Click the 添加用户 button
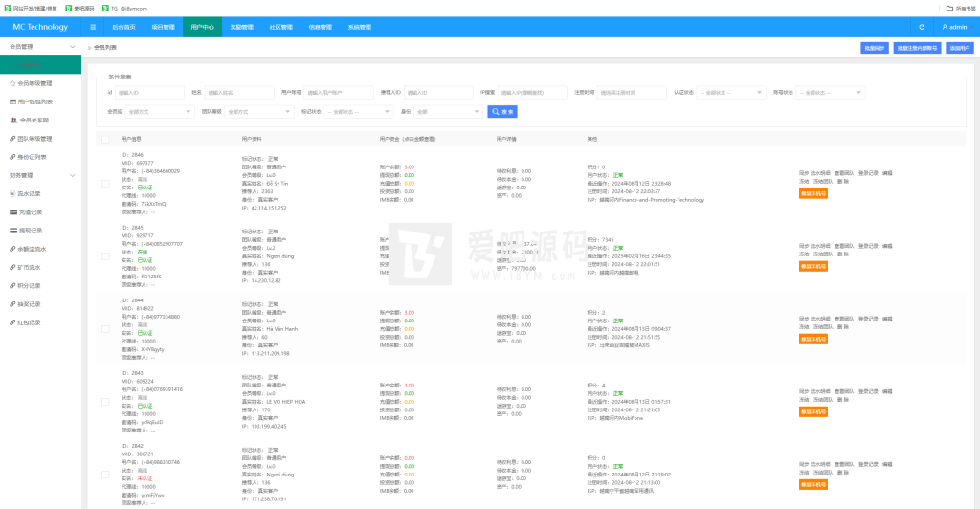The width and height of the screenshot is (980, 509). point(959,48)
